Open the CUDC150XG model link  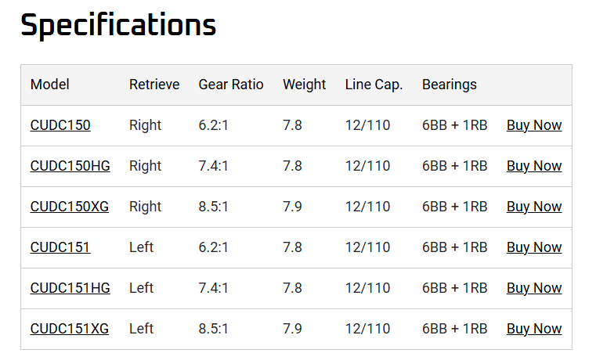69,207
